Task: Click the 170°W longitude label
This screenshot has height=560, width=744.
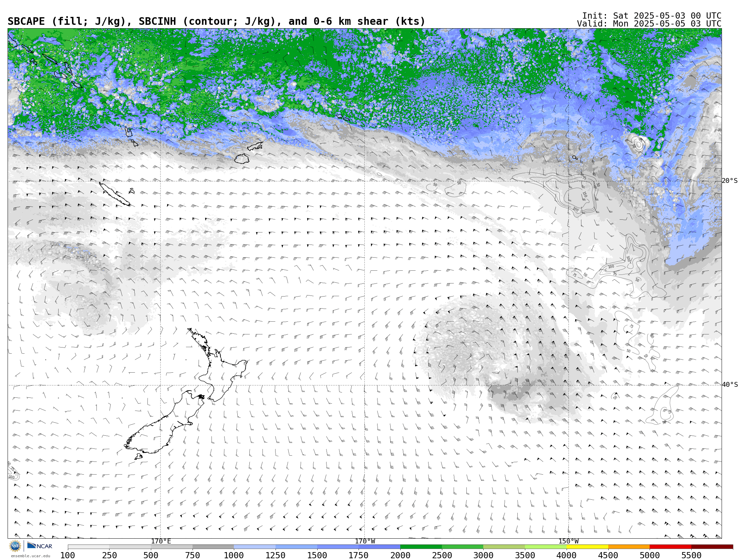Action: 365,541
